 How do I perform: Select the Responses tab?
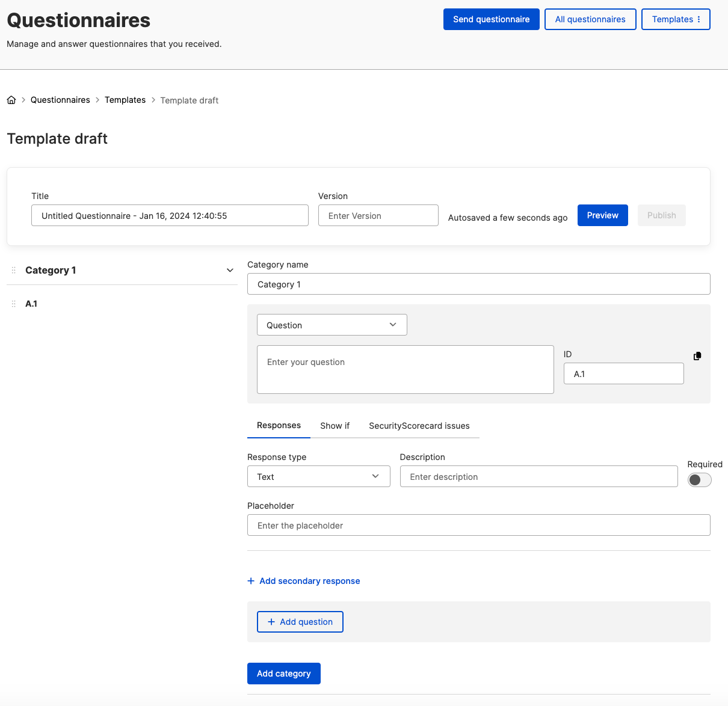279,425
